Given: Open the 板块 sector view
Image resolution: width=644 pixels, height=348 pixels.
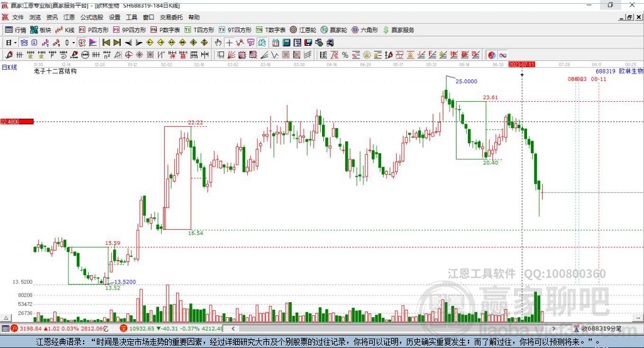Looking at the screenshot, I should pos(41,30).
